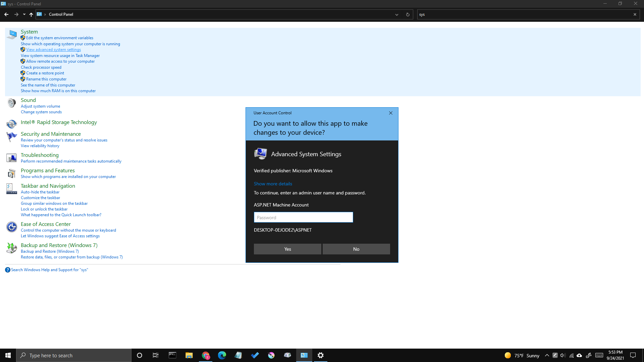Clear the search box text
The width and height of the screenshot is (644, 362).
tap(635, 14)
